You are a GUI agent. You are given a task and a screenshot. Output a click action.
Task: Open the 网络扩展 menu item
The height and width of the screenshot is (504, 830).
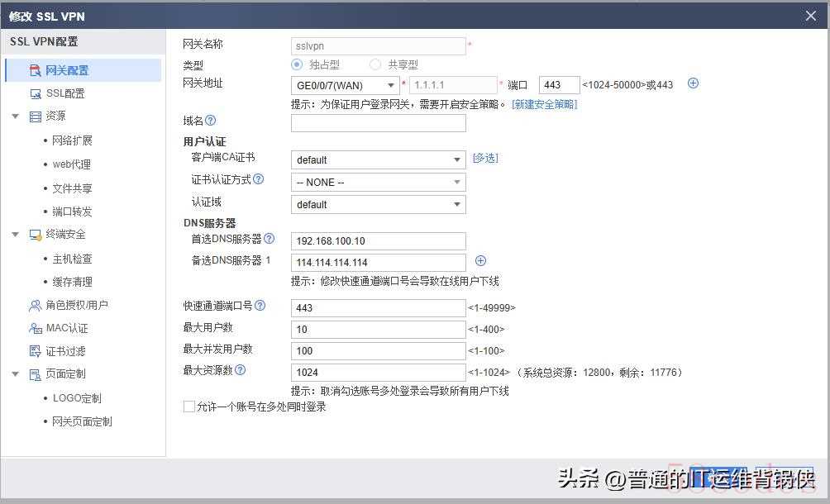[72, 140]
